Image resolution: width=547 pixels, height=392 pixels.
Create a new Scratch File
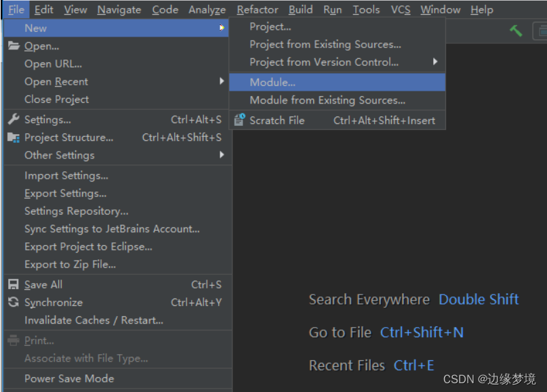(x=337, y=121)
